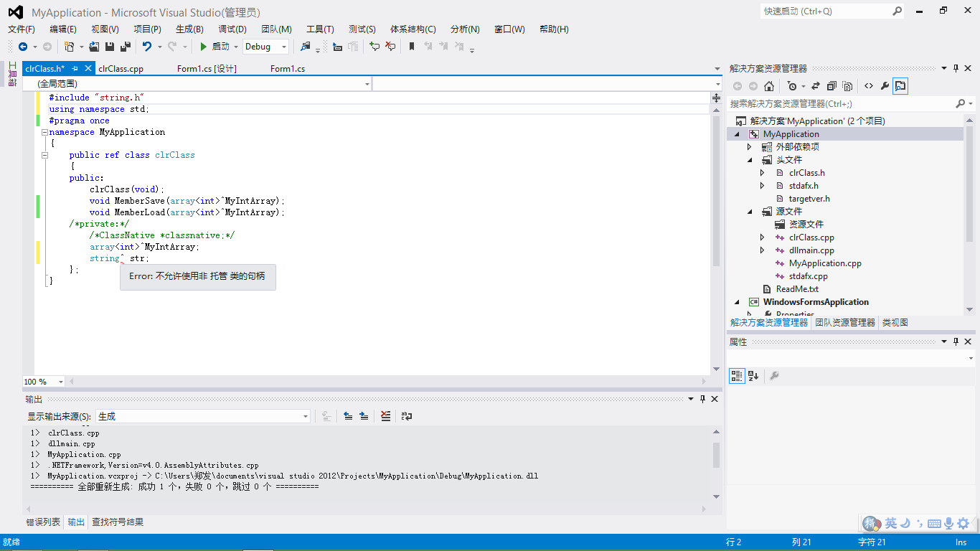Switch to the 团队资源管理器 tab
The height and width of the screenshot is (551, 980).
pyautogui.click(x=845, y=323)
